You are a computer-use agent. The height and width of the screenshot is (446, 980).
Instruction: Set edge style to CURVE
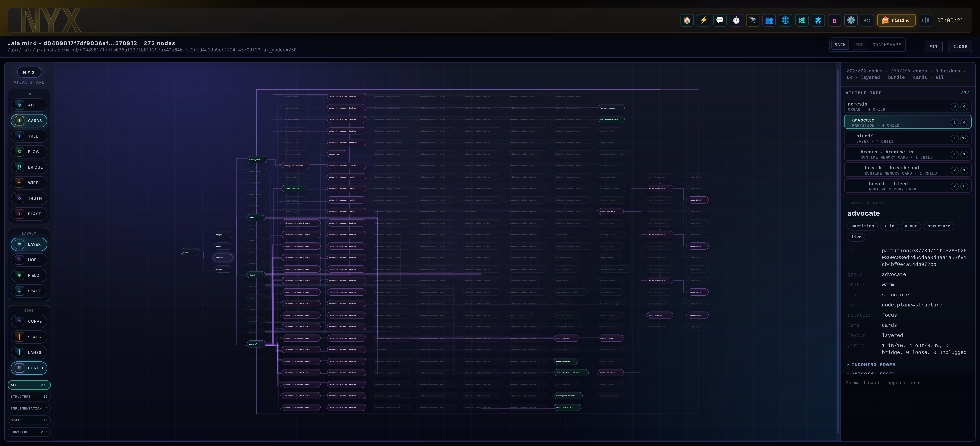pos(29,322)
